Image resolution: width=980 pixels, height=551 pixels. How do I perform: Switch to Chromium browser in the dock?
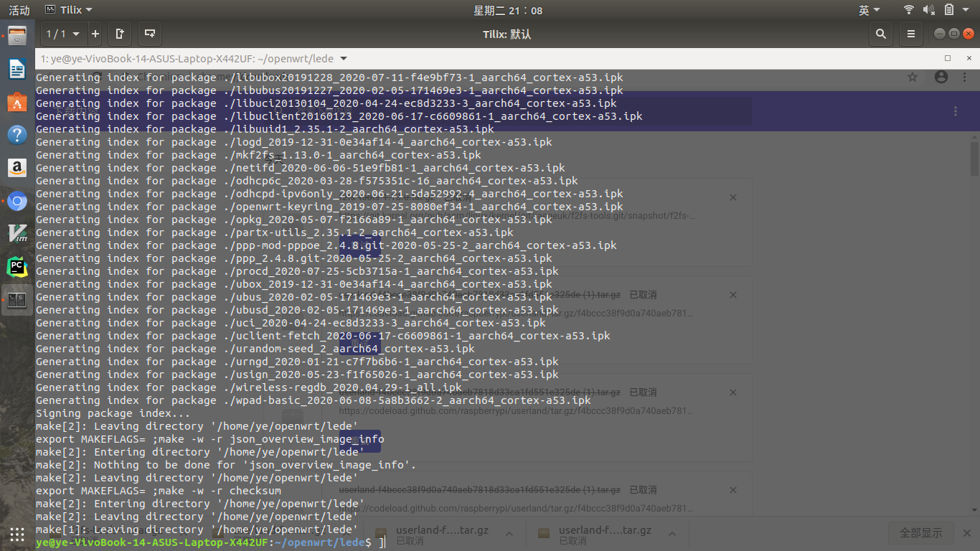(x=17, y=202)
